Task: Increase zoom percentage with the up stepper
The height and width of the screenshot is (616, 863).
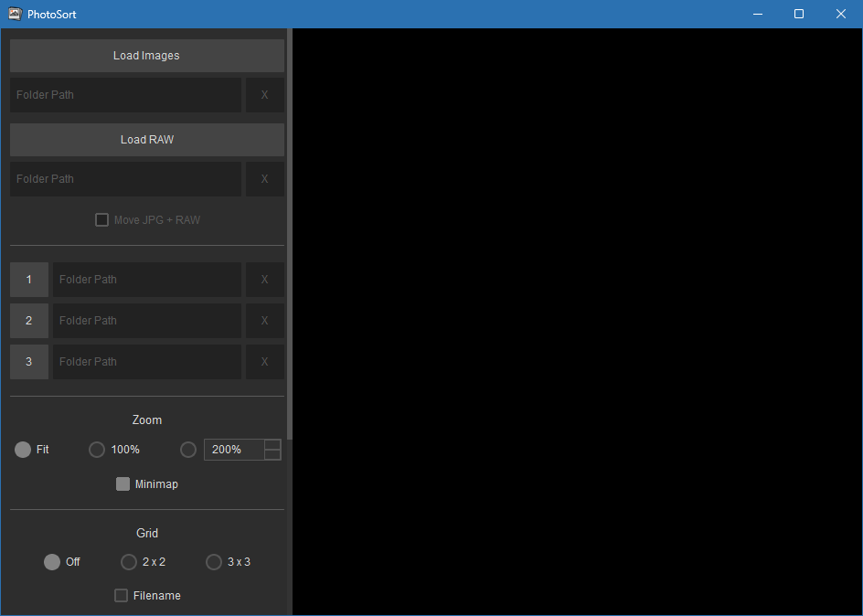Action: tap(272, 443)
